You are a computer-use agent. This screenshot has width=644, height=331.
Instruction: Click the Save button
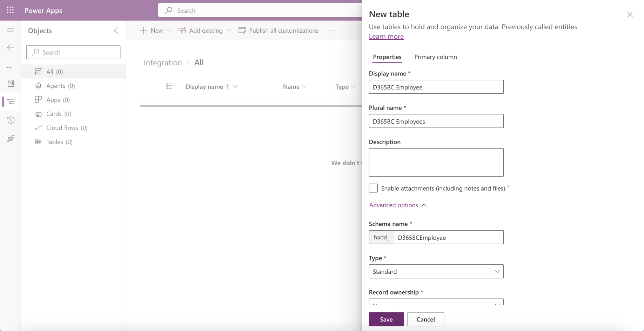click(x=386, y=319)
